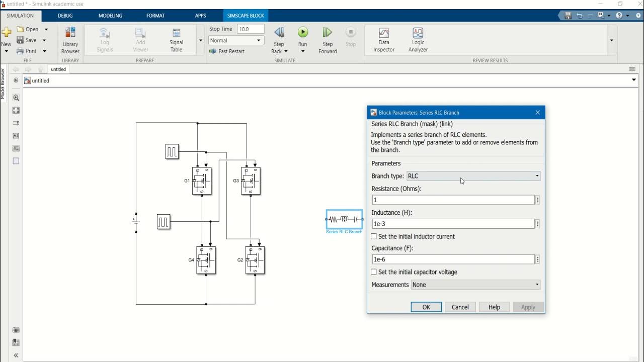Click the lower pulse generator block
The width and height of the screenshot is (644, 362).
164,222
